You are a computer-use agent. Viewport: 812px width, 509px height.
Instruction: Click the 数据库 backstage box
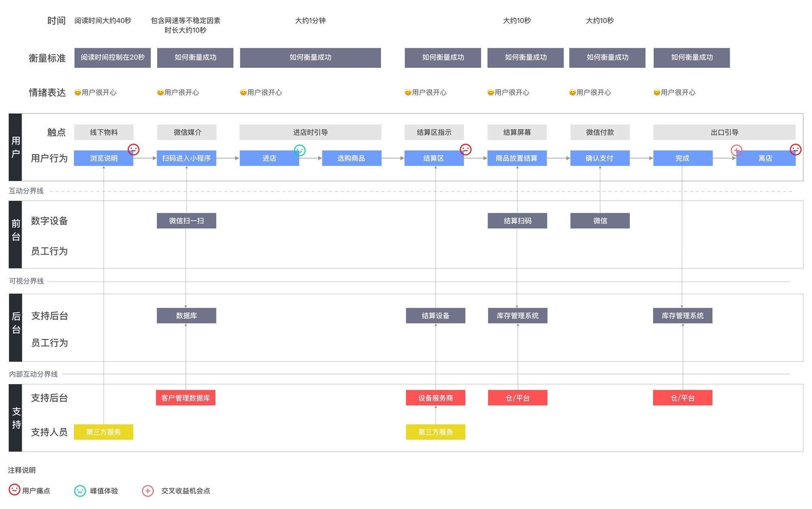(186, 316)
